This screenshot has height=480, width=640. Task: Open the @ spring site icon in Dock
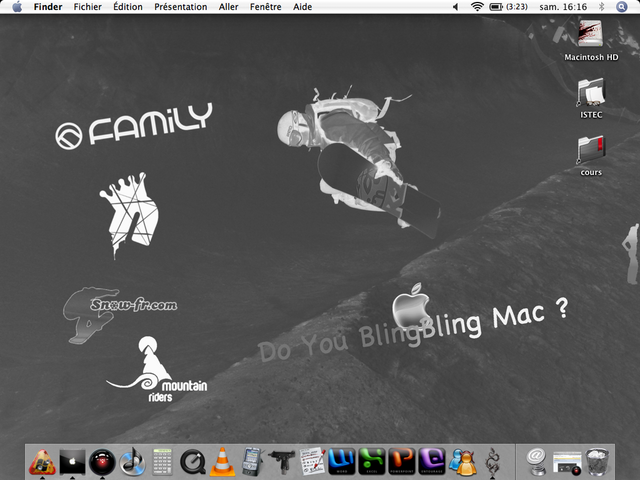[x=536, y=462]
